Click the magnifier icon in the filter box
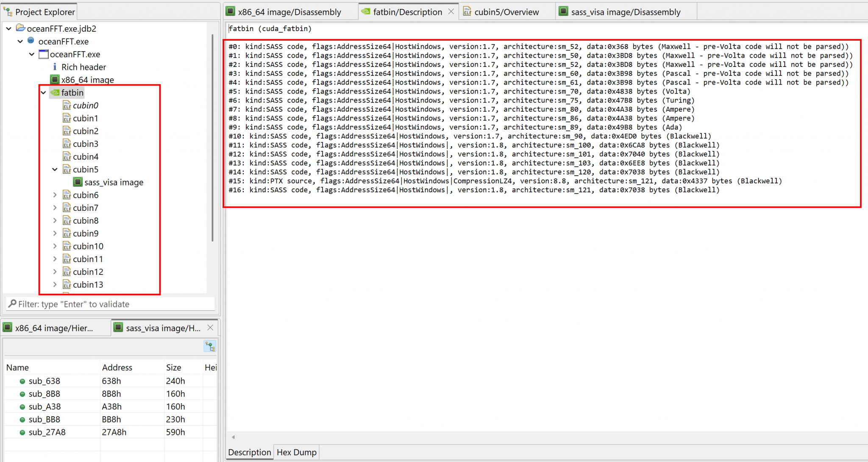The width and height of the screenshot is (868, 462). coord(13,304)
